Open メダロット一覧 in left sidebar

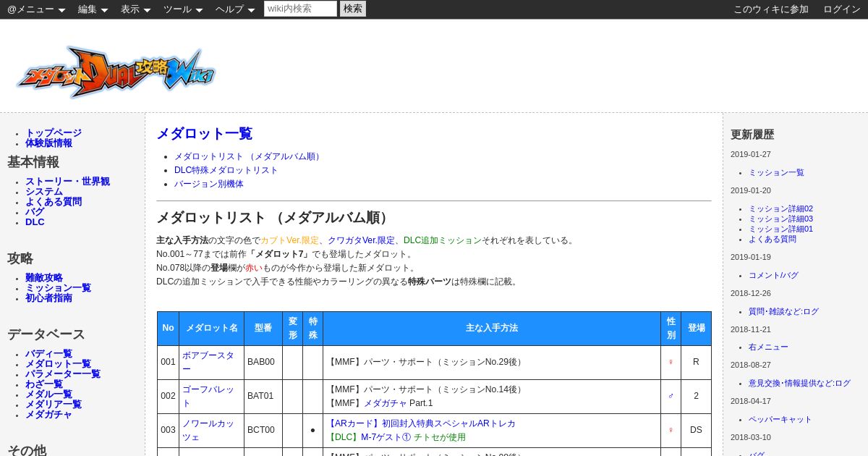click(58, 364)
